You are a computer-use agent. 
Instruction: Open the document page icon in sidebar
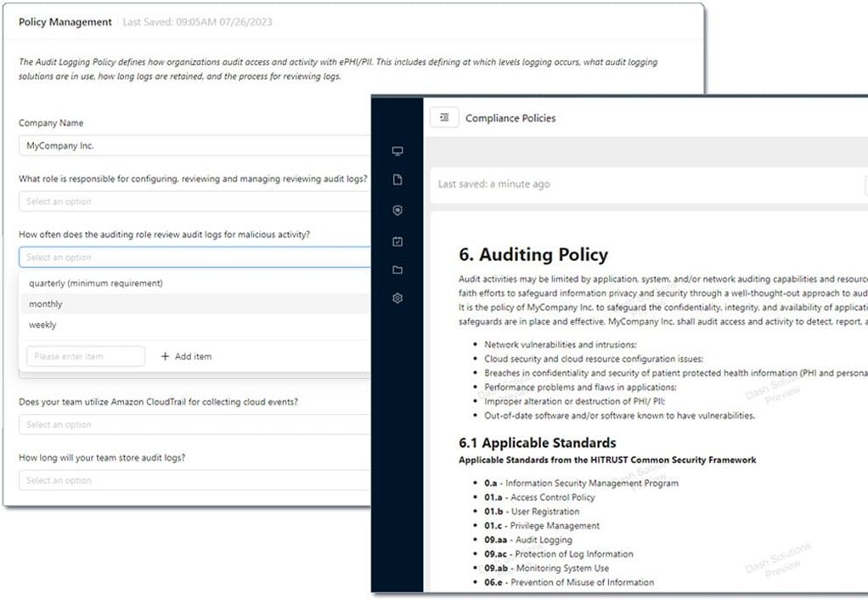[x=397, y=179]
